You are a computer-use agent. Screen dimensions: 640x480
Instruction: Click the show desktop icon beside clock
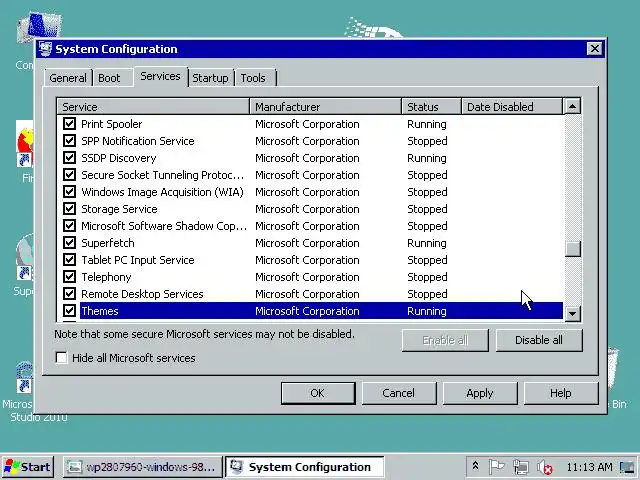tap(627, 467)
